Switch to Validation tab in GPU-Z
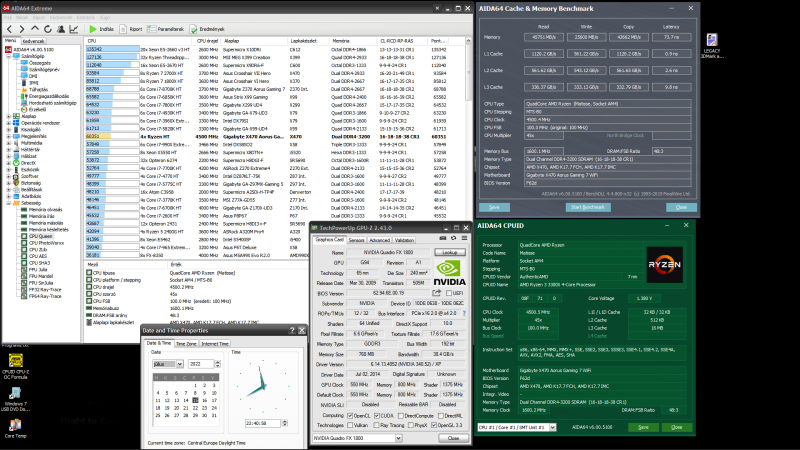The image size is (800, 450). click(404, 240)
